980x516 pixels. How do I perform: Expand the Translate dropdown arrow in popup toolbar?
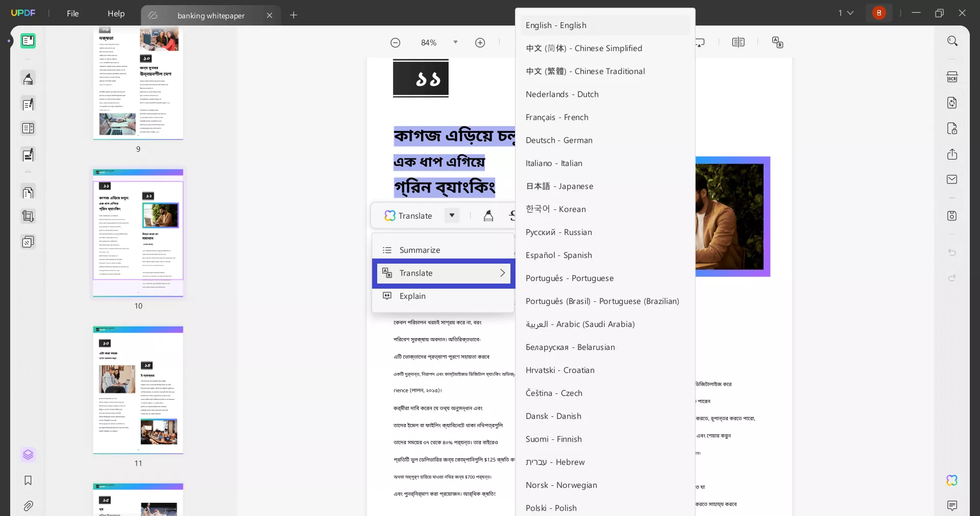coord(452,216)
